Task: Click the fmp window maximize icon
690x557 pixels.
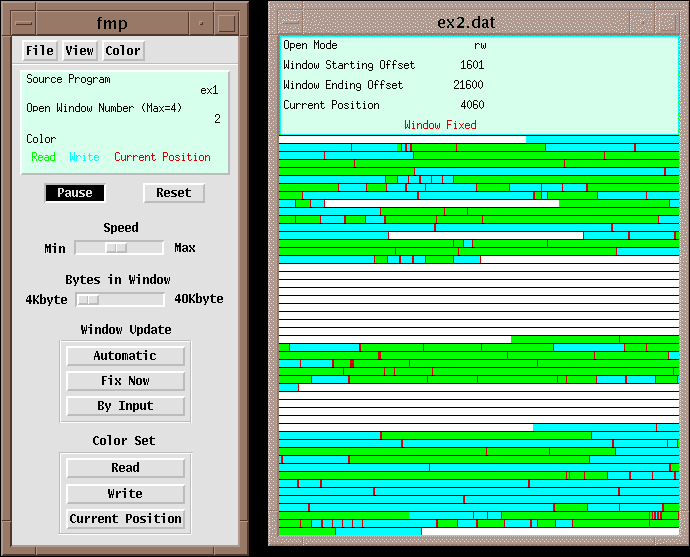Action: [x=227, y=23]
